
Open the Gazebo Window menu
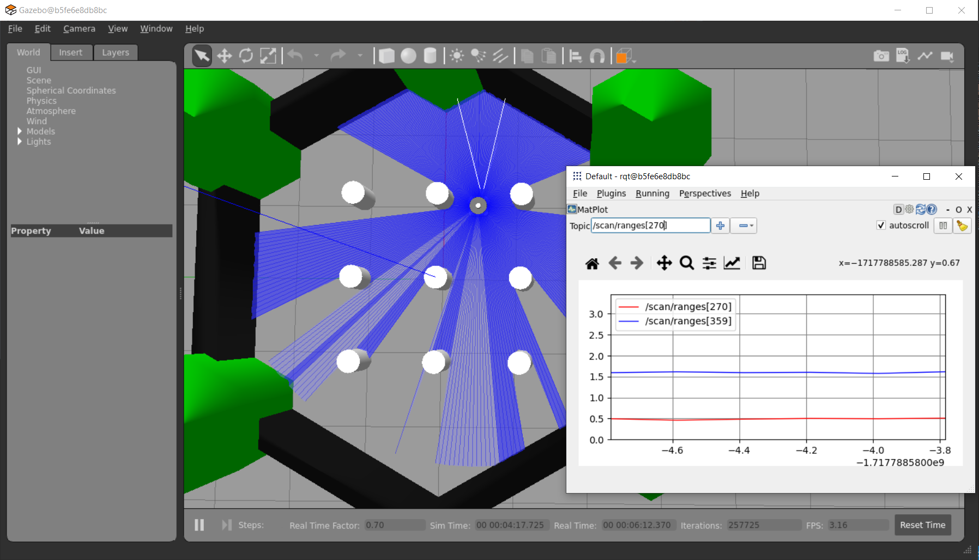point(156,29)
